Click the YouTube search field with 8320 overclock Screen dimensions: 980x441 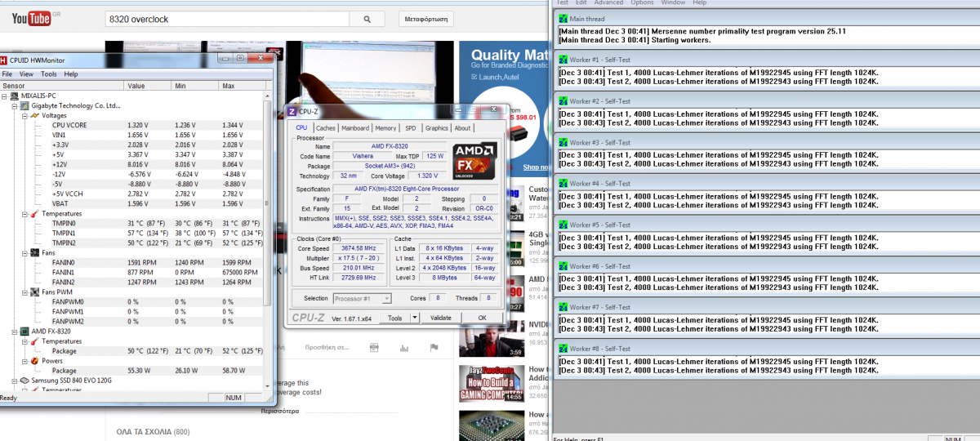click(228, 19)
